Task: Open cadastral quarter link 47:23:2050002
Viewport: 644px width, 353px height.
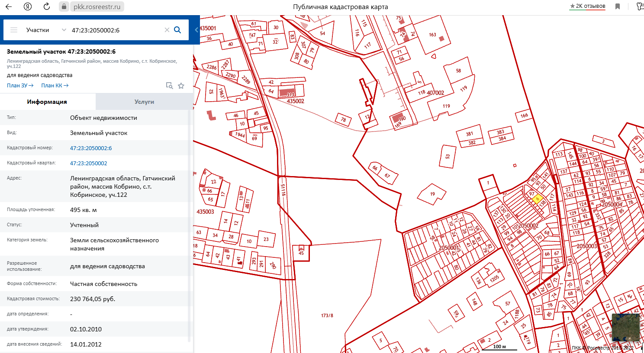Action: pyautogui.click(x=89, y=163)
